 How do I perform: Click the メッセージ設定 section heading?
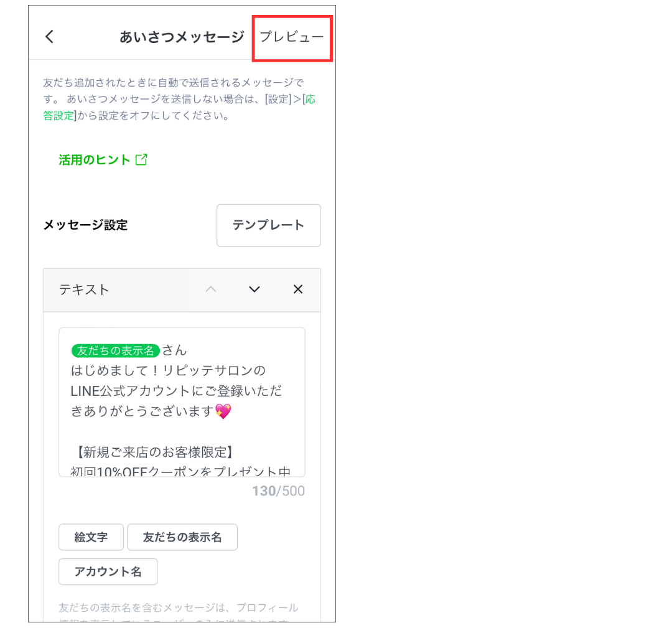pyautogui.click(x=85, y=225)
